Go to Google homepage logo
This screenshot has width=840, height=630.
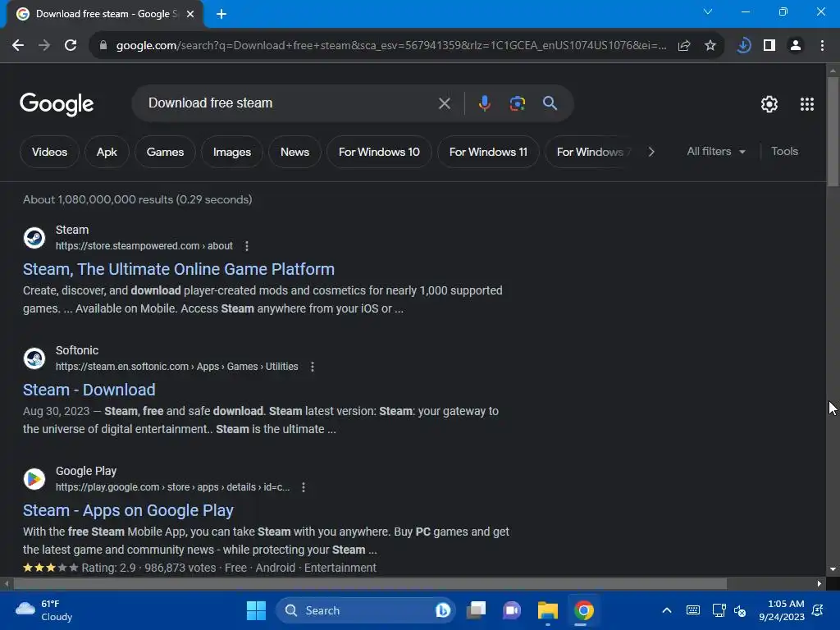pos(57,104)
